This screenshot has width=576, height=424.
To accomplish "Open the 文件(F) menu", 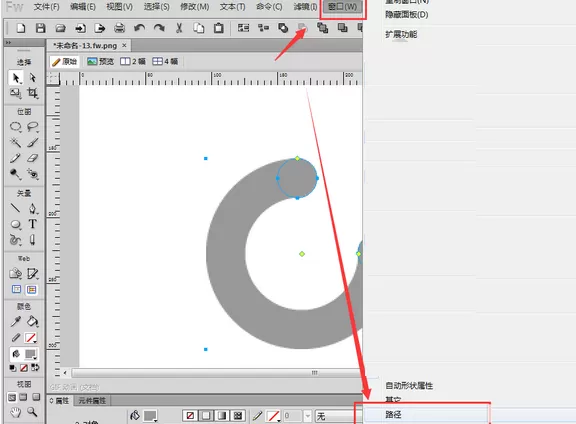I will [46, 7].
